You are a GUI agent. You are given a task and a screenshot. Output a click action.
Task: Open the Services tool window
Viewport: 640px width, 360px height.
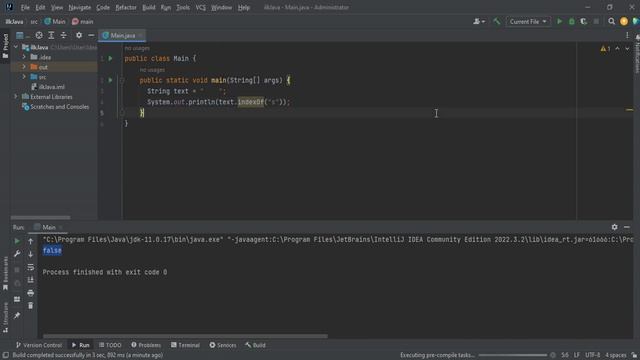pos(223,345)
